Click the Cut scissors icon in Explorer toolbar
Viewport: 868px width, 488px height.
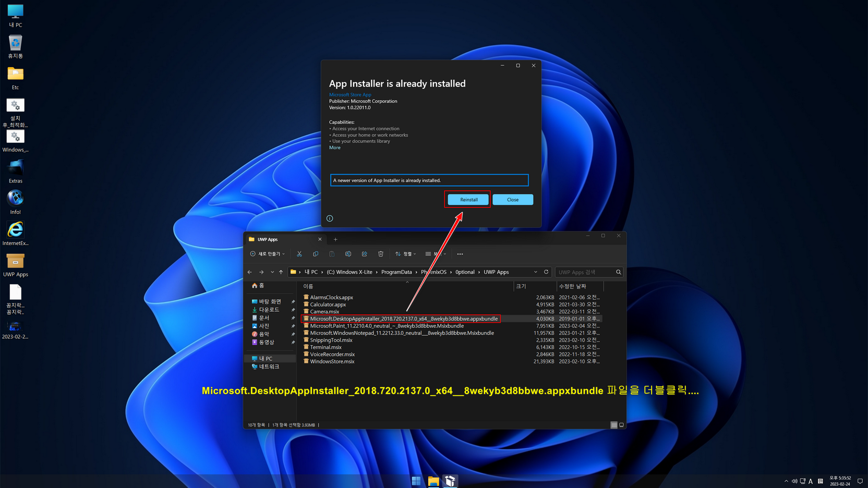point(299,254)
